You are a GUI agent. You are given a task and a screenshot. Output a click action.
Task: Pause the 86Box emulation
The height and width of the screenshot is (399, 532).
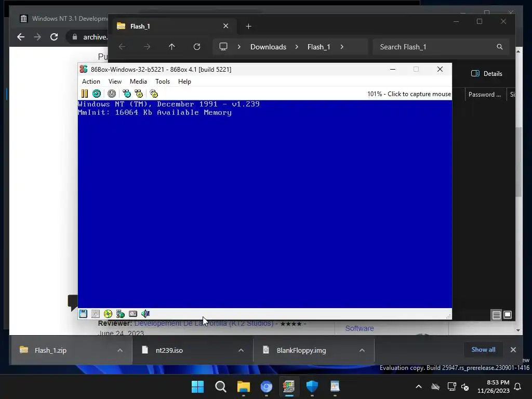point(85,94)
